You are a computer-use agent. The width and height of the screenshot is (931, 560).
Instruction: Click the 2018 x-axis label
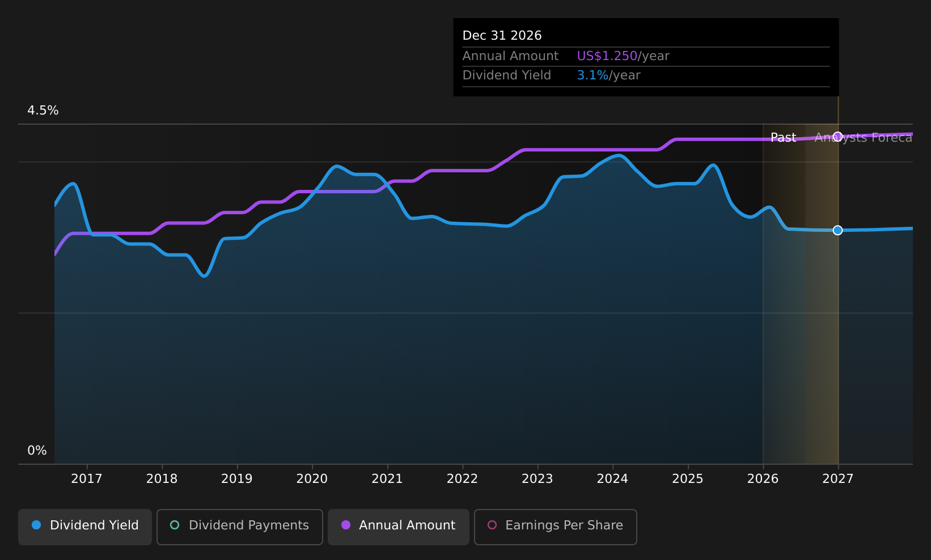click(162, 479)
